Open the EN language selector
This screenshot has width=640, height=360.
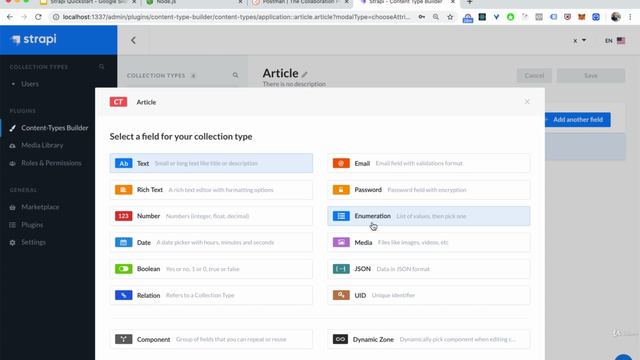[615, 40]
